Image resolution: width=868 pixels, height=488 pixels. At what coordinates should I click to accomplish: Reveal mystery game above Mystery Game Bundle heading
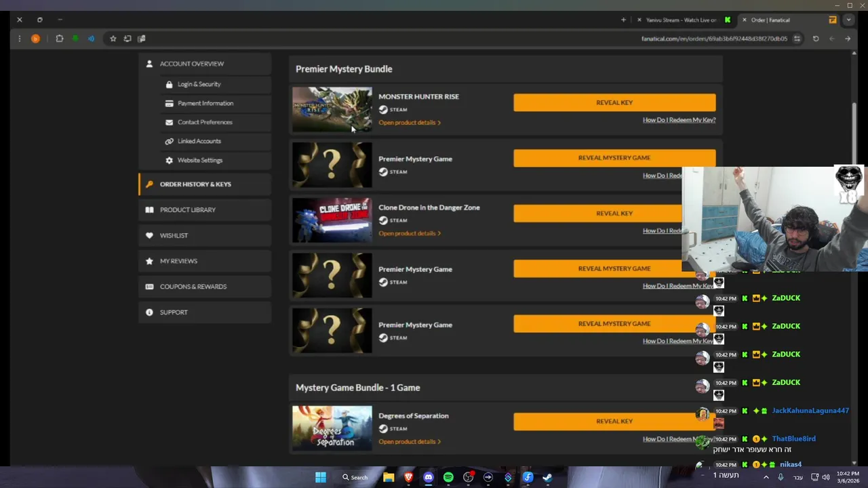[614, 324]
